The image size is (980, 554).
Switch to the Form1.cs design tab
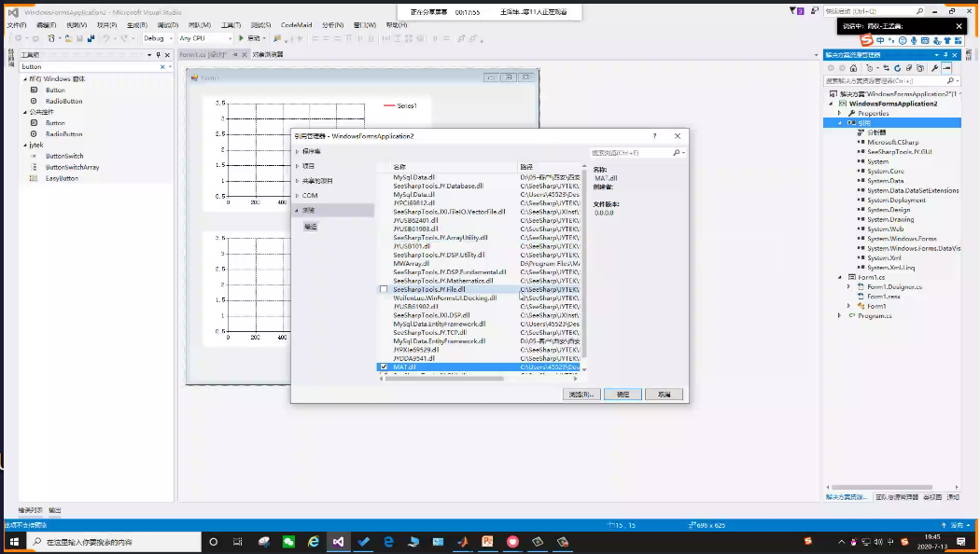(203, 55)
